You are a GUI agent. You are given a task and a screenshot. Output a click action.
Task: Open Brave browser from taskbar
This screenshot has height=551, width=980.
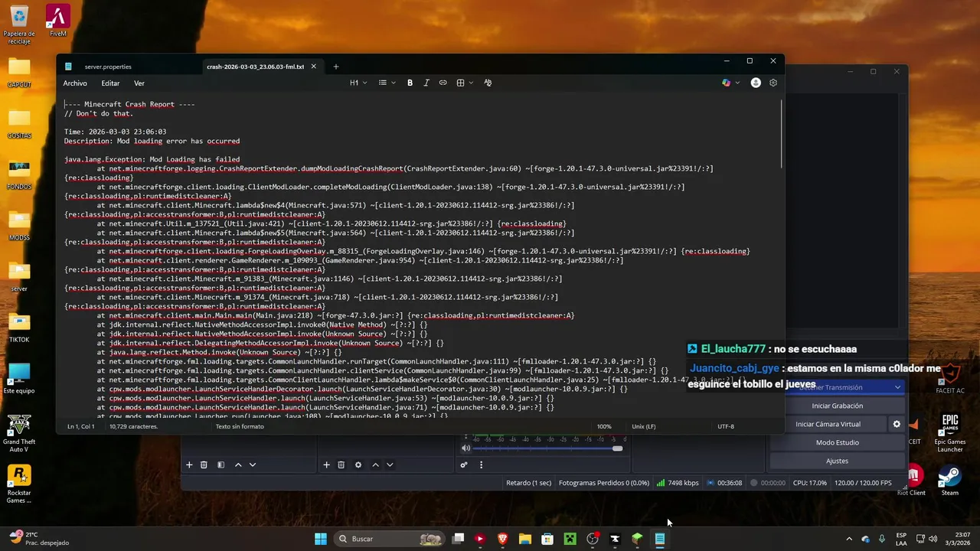pyautogui.click(x=502, y=539)
